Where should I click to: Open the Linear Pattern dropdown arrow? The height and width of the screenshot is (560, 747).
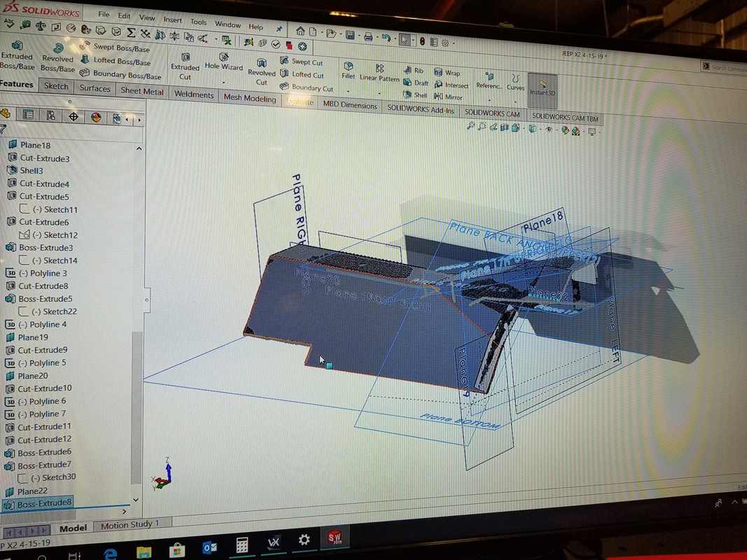click(x=379, y=93)
